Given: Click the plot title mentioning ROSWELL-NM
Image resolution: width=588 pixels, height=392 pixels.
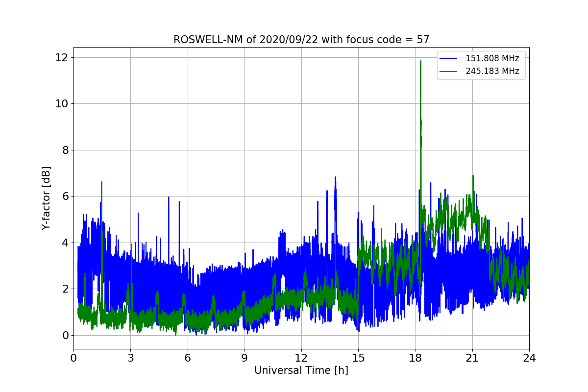Looking at the screenshot, I should pos(301,40).
